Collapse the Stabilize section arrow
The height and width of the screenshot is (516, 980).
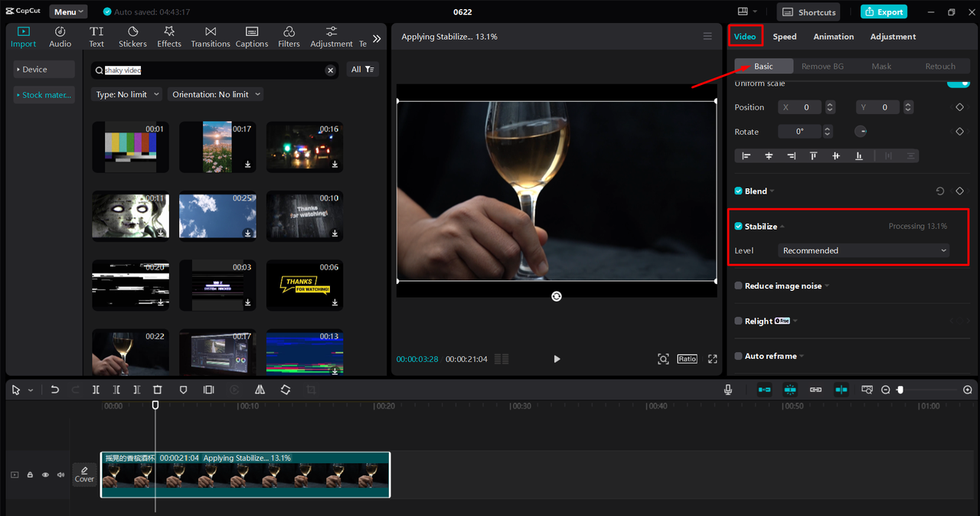782,227
